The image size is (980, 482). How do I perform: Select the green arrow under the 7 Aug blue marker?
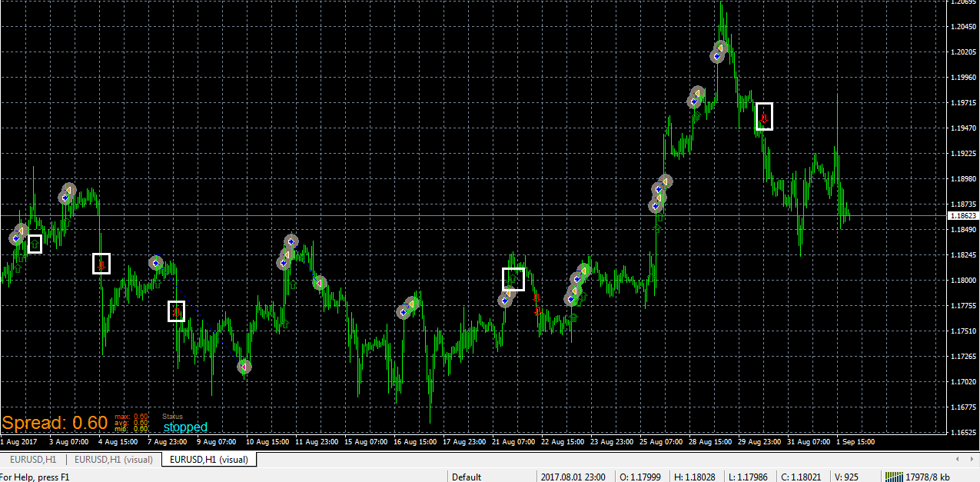(158, 284)
